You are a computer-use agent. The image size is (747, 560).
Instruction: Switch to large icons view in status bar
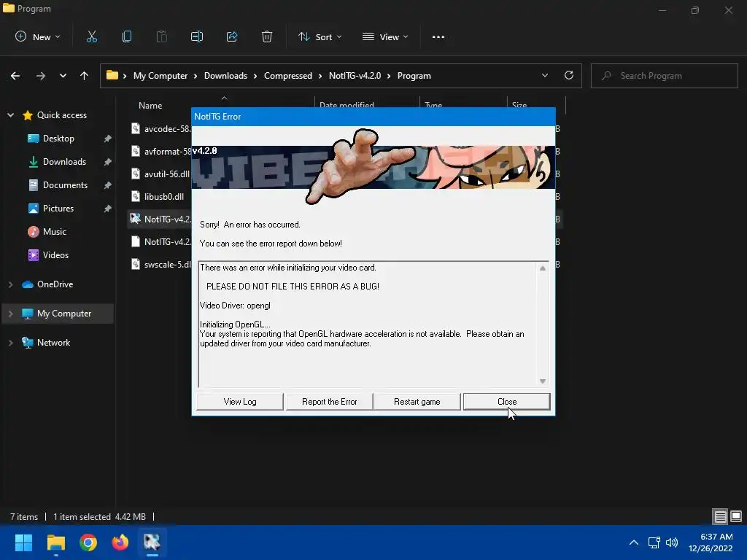pos(736,516)
